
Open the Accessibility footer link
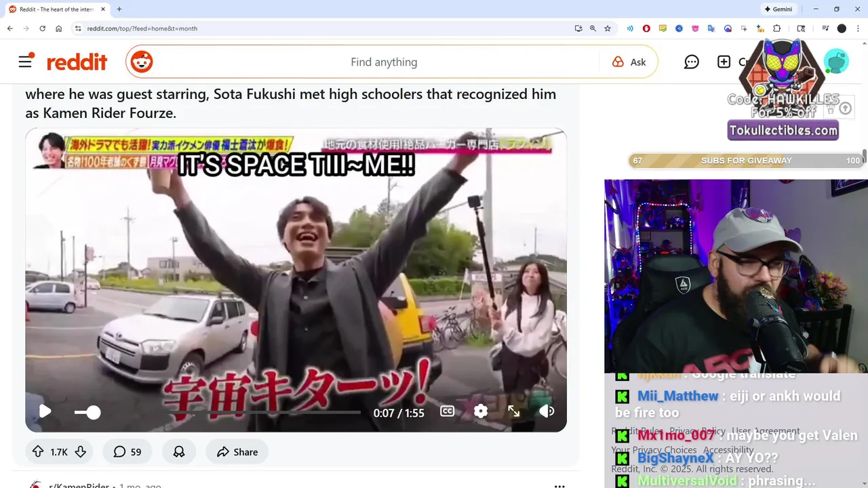[x=728, y=450]
